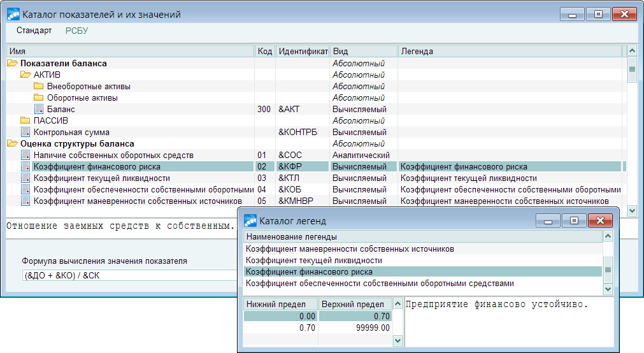Screen dimensions: 644x353
Task: Click the Каталог показателей window app icon
Action: (x=13, y=15)
